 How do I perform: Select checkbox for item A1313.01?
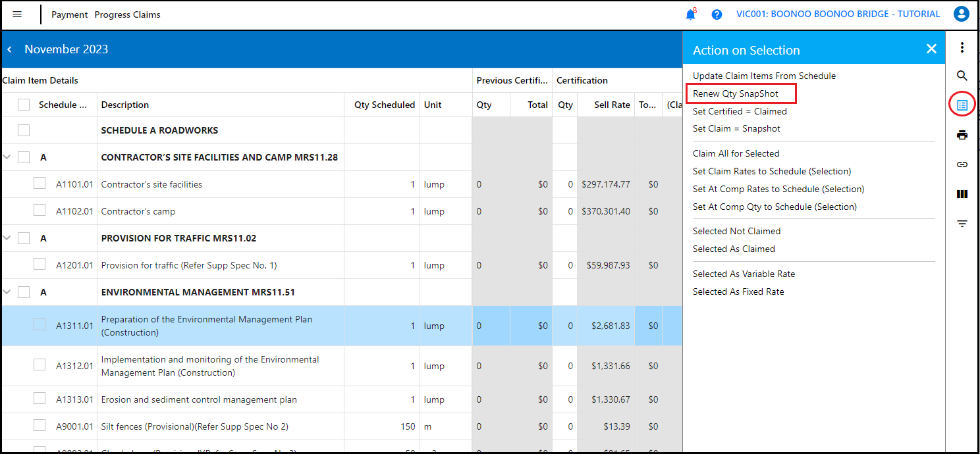pyautogui.click(x=40, y=398)
